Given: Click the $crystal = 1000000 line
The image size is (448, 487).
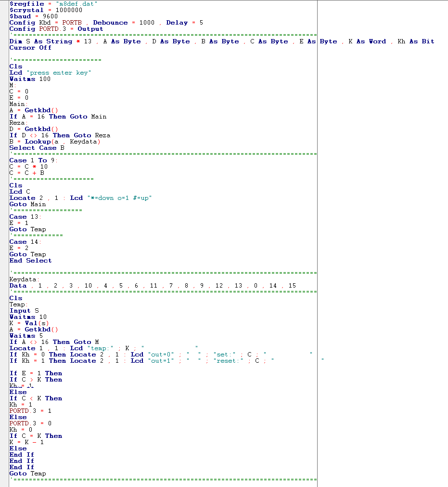Looking at the screenshot, I should [46, 10].
